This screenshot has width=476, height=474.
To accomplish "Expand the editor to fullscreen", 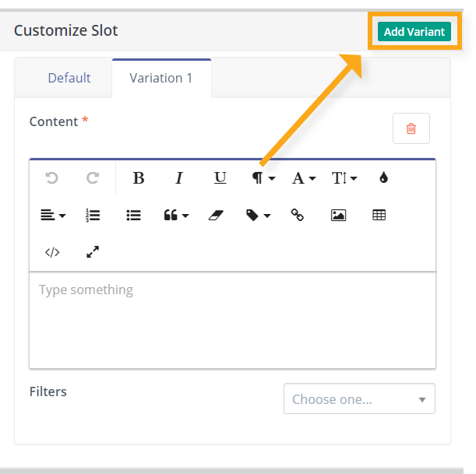I will coord(93,252).
